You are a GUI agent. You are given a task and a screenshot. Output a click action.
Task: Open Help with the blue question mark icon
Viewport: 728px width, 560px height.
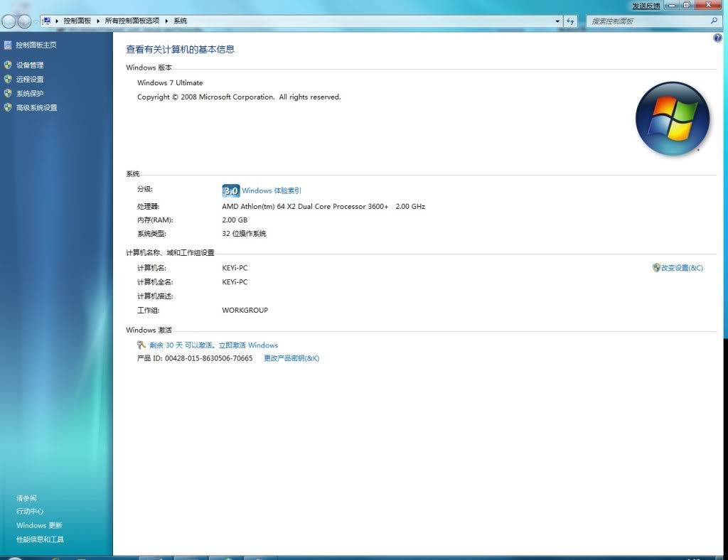coord(717,38)
